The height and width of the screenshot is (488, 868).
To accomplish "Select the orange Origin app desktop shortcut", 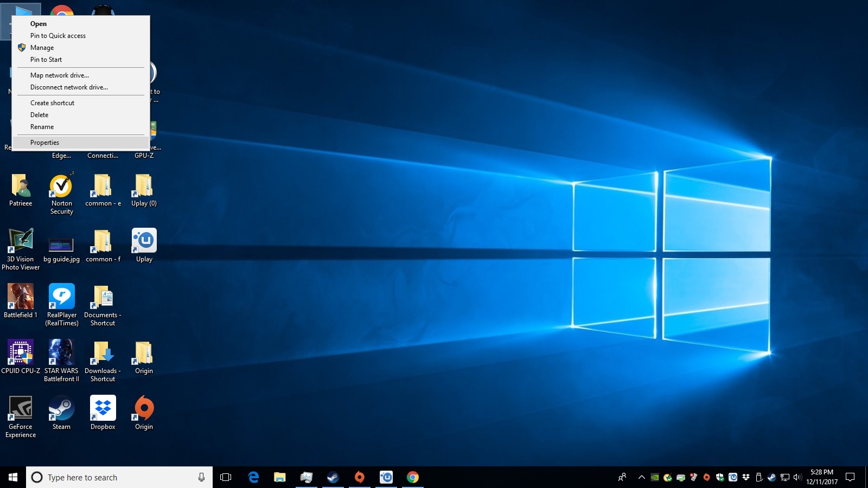I will pyautogui.click(x=144, y=413).
